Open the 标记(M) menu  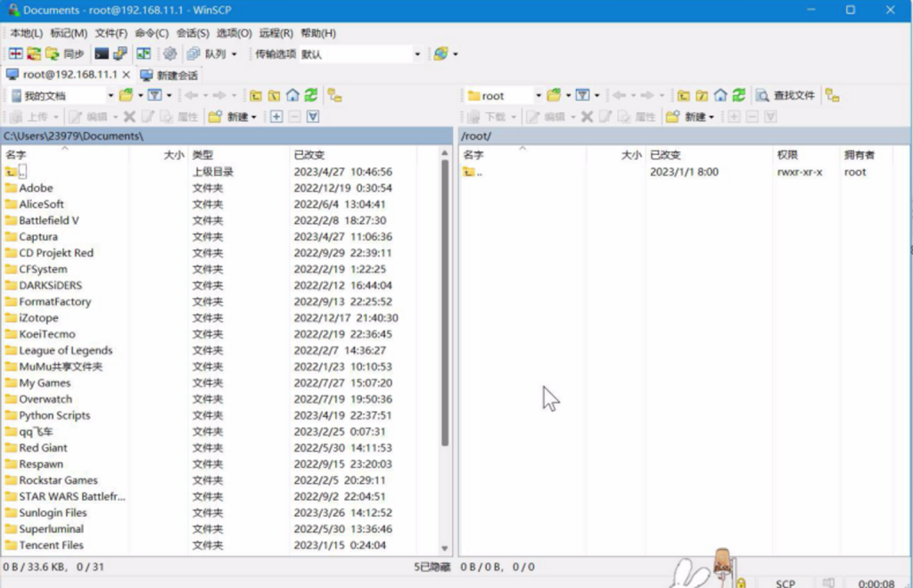(69, 33)
